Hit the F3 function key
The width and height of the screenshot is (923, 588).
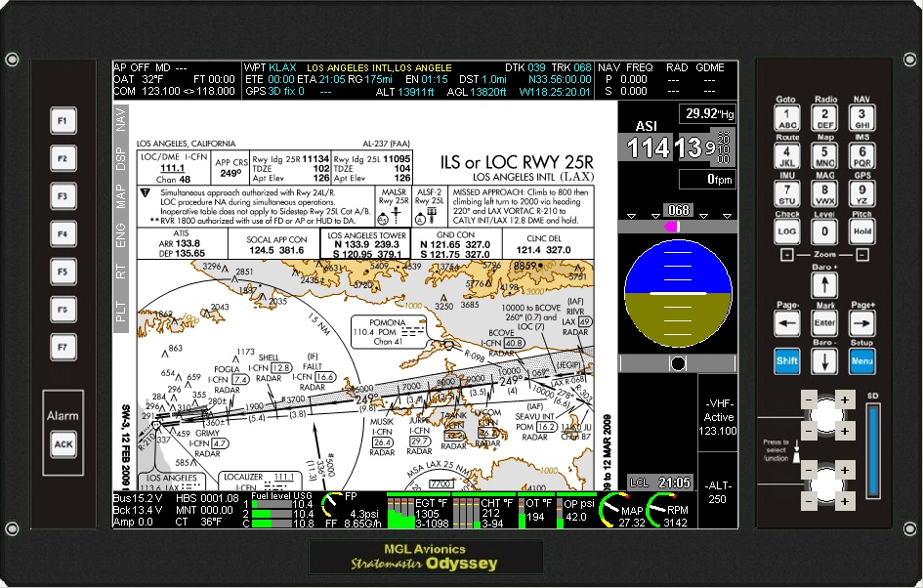click(63, 196)
